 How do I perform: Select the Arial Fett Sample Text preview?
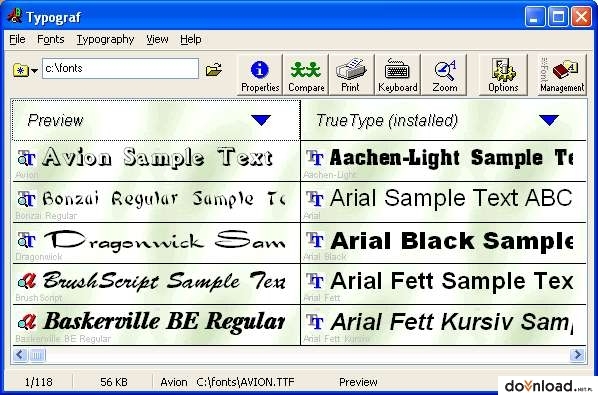pos(452,281)
